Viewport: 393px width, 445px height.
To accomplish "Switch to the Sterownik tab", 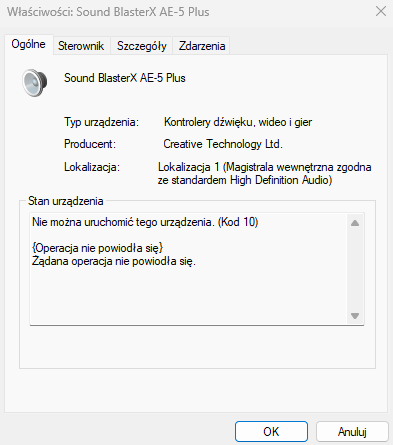I will pyautogui.click(x=81, y=46).
